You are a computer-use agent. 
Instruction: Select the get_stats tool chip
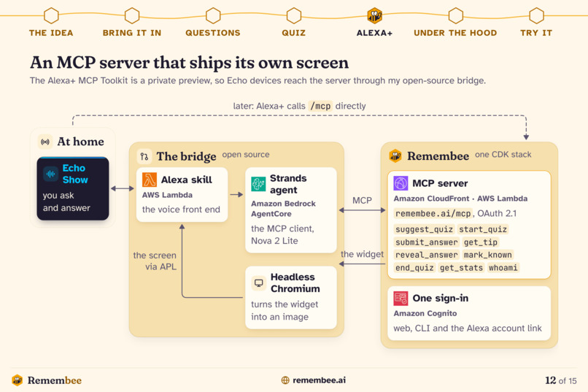461,268
